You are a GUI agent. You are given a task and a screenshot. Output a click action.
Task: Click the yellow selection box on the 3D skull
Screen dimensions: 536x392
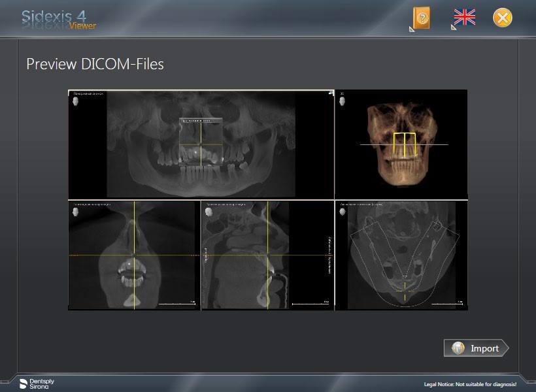point(405,145)
